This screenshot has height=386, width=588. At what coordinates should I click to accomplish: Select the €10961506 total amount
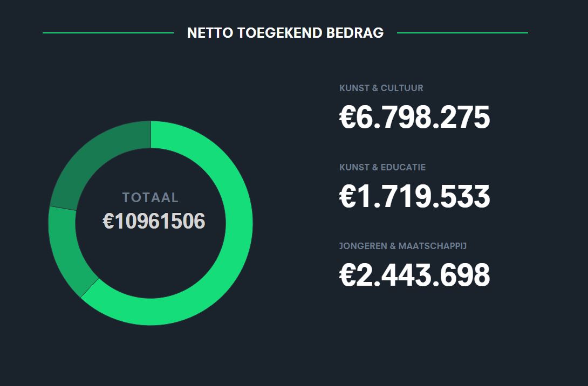click(x=154, y=221)
